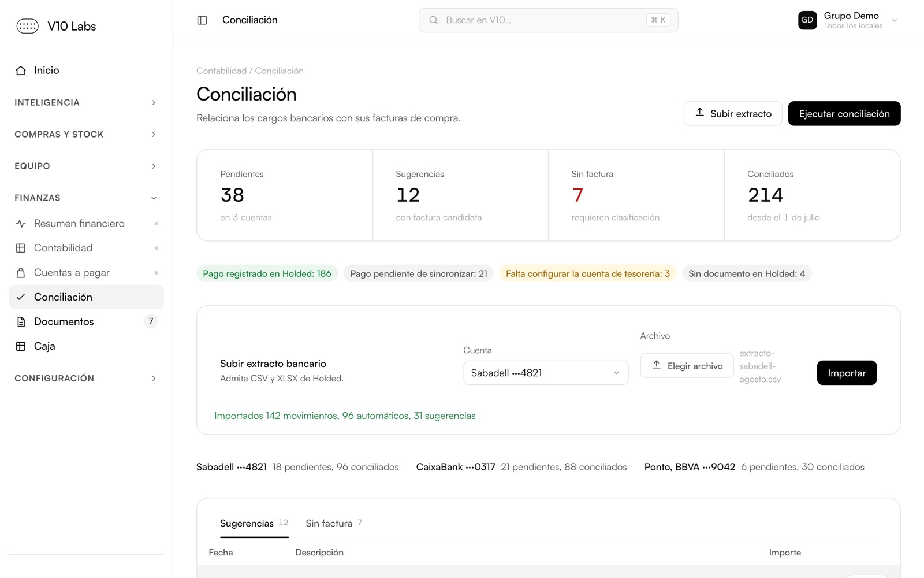Toggle the sidebar panel icon
Image resolution: width=924 pixels, height=578 pixels.
pos(202,20)
